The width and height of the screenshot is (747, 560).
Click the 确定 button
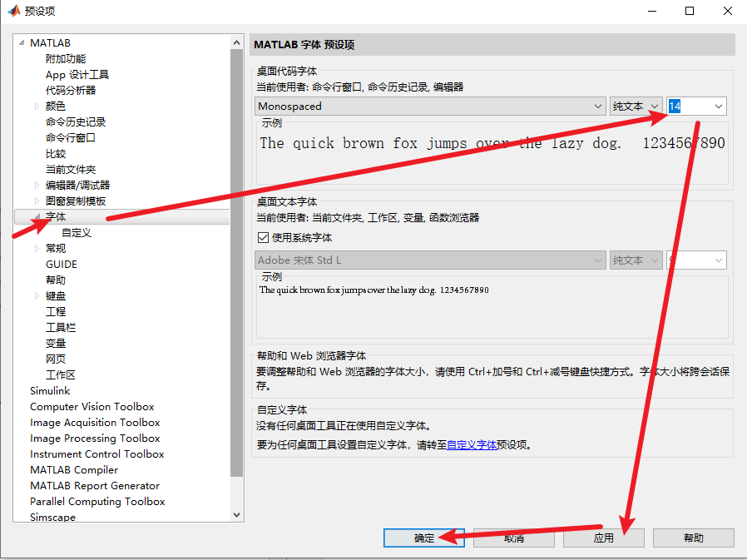[x=424, y=538]
